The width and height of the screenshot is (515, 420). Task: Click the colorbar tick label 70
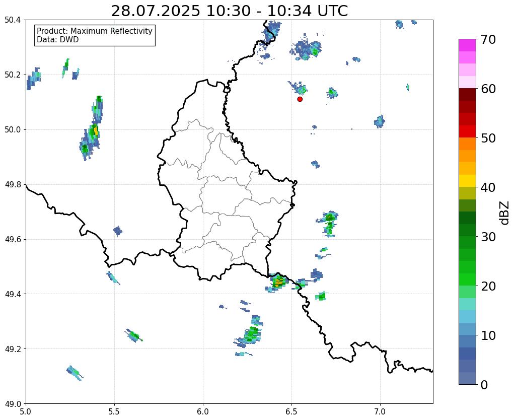(488, 39)
